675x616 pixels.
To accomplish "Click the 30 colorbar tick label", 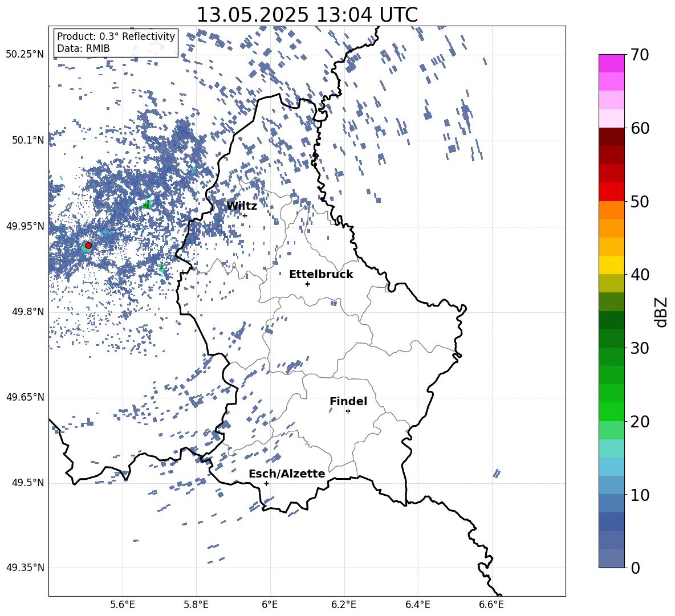I will pyautogui.click(x=640, y=348).
